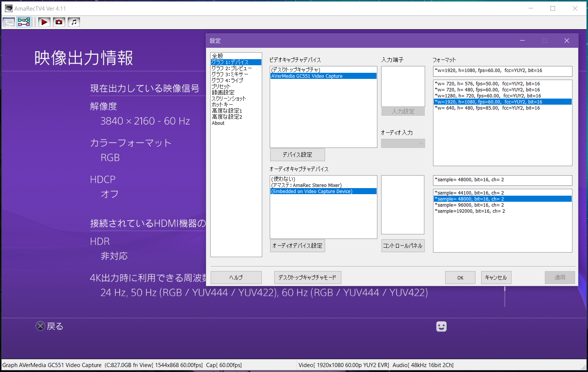
Task: Select AVerMedia GC551 Video Capture device
Action: 324,76
